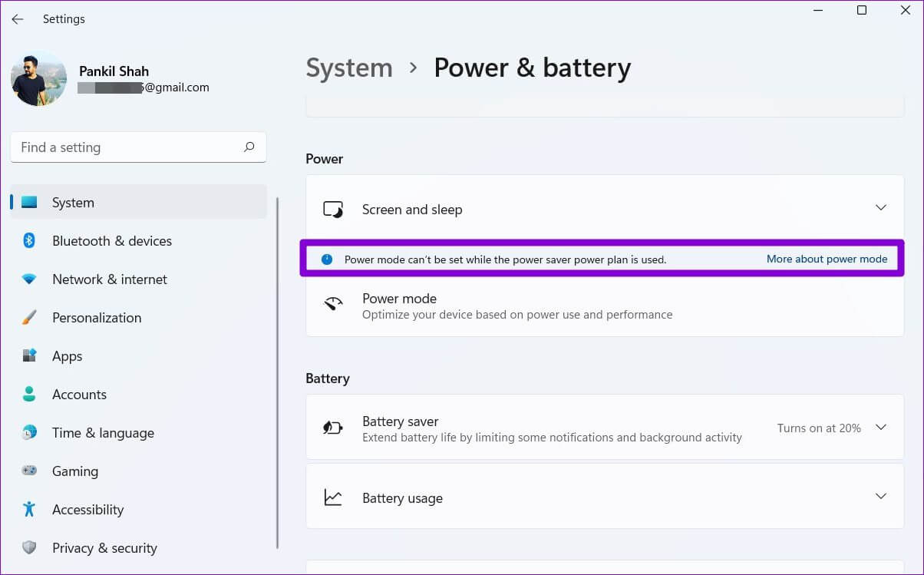Click the Find a setting search box

127,147
